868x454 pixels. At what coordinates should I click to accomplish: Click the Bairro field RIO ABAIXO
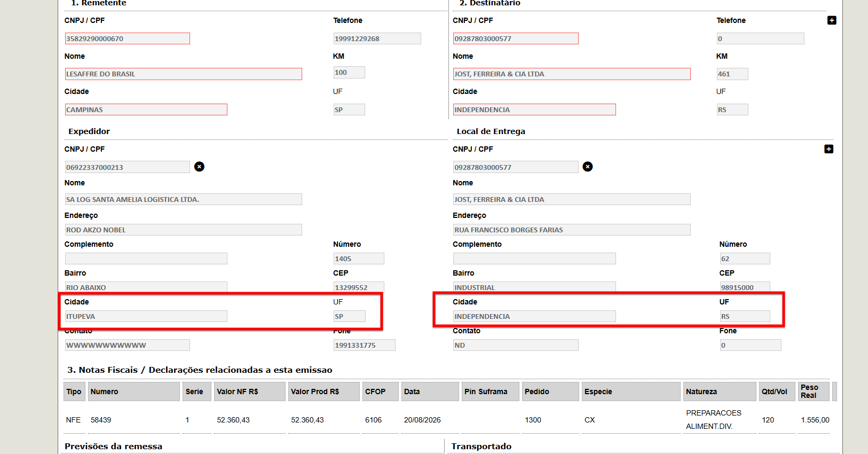point(146,287)
